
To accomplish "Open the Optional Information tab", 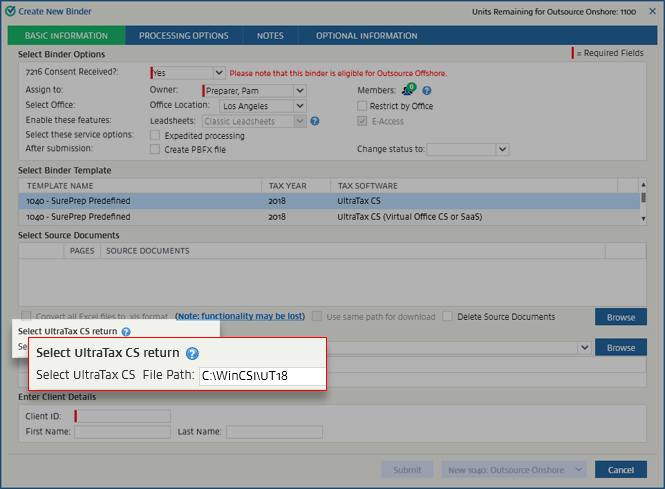I will [x=366, y=36].
